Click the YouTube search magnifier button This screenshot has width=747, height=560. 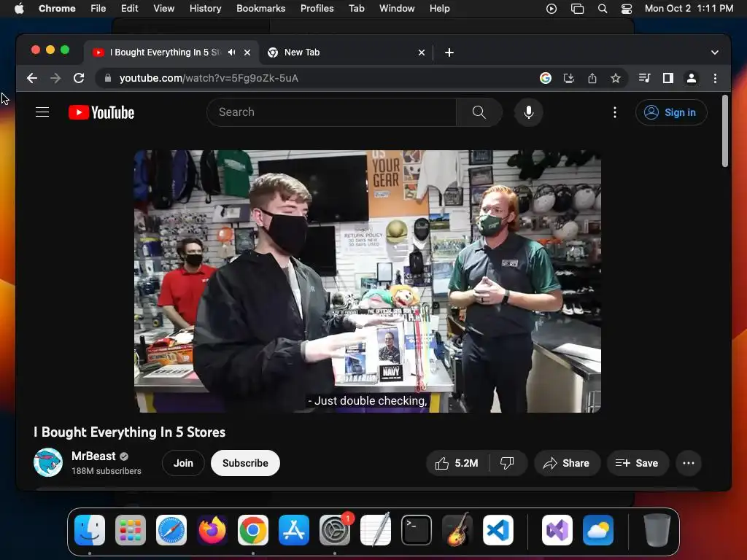pos(479,112)
